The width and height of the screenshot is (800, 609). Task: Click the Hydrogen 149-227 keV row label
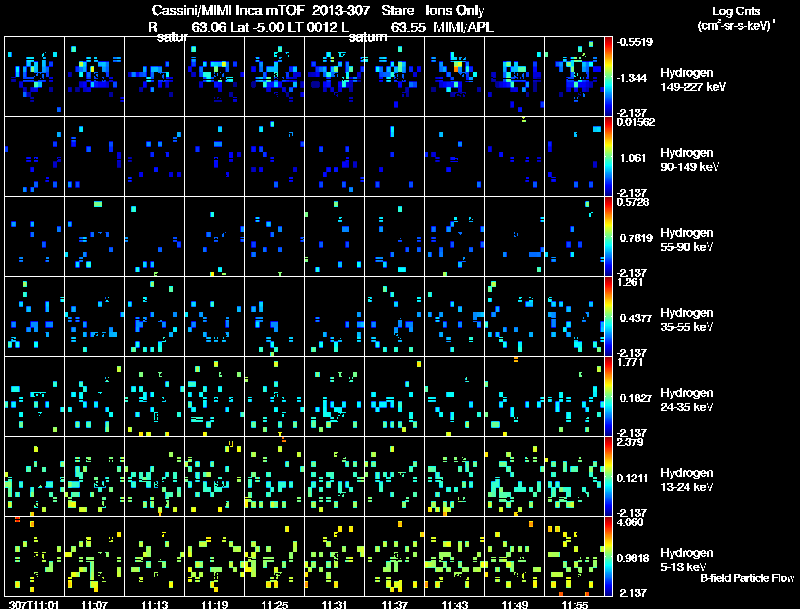(693, 80)
